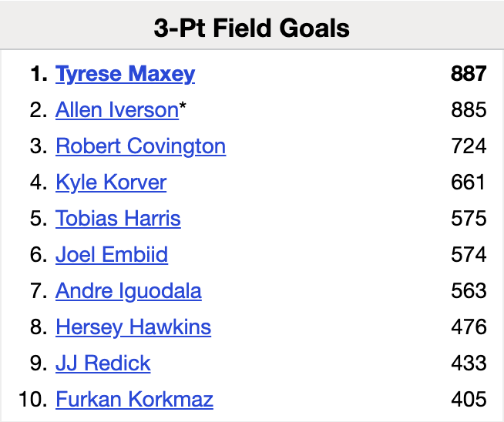Open Tobias Harris player link
Screen dimensions: 504x422
click(x=118, y=219)
